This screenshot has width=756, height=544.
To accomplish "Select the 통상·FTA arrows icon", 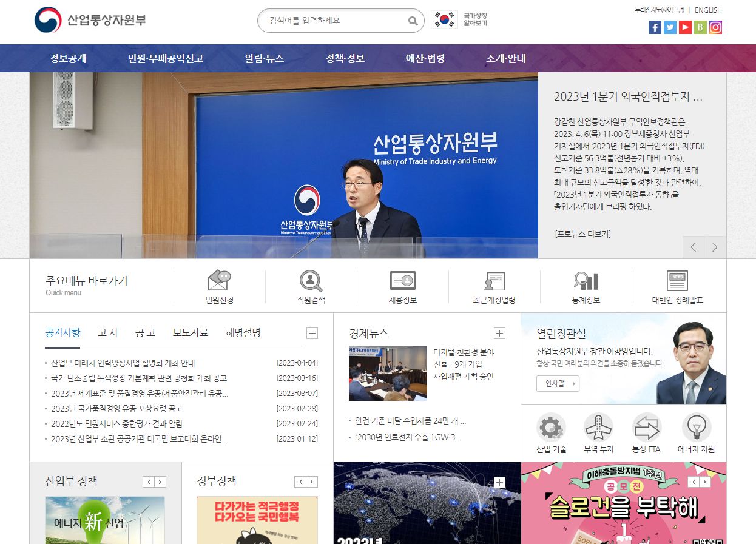I will click(x=647, y=428).
